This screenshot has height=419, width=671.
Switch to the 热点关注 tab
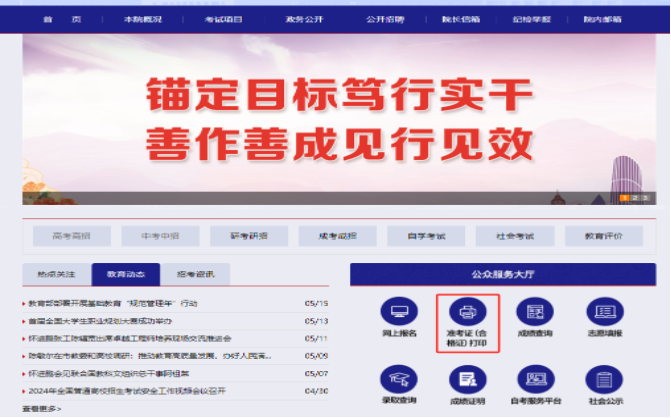point(56,274)
